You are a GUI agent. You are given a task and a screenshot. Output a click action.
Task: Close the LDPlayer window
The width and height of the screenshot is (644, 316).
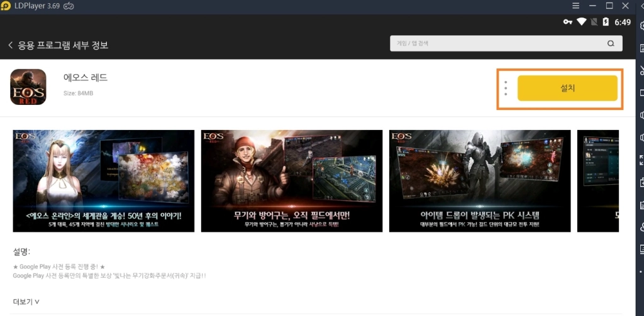(626, 6)
